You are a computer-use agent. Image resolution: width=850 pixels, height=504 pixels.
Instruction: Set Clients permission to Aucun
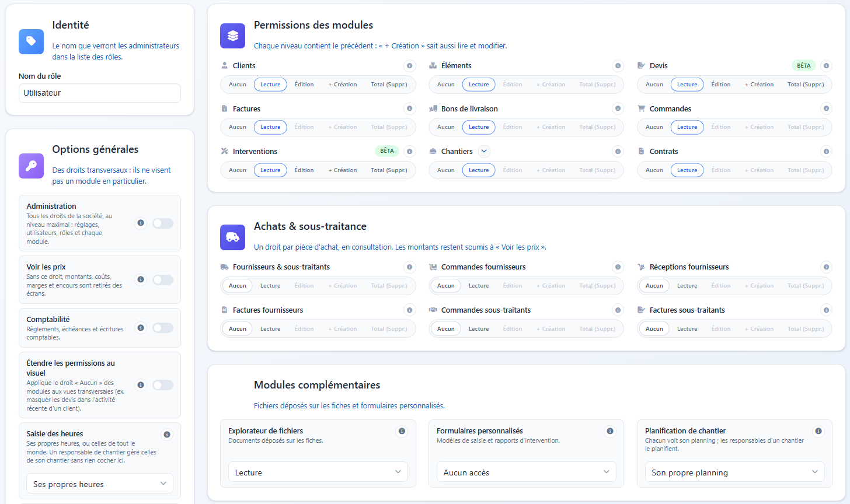click(x=238, y=85)
